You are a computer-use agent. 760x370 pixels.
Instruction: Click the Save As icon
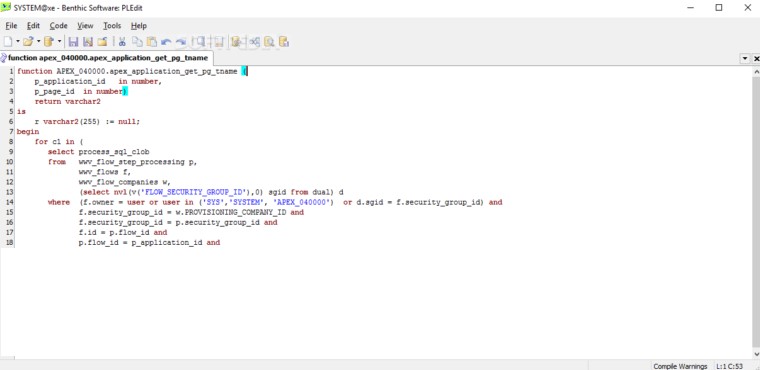coord(88,42)
